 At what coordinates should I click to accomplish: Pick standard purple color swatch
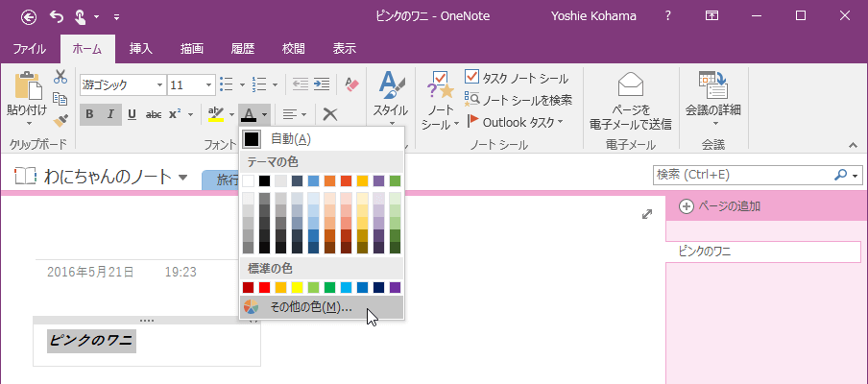(395, 287)
